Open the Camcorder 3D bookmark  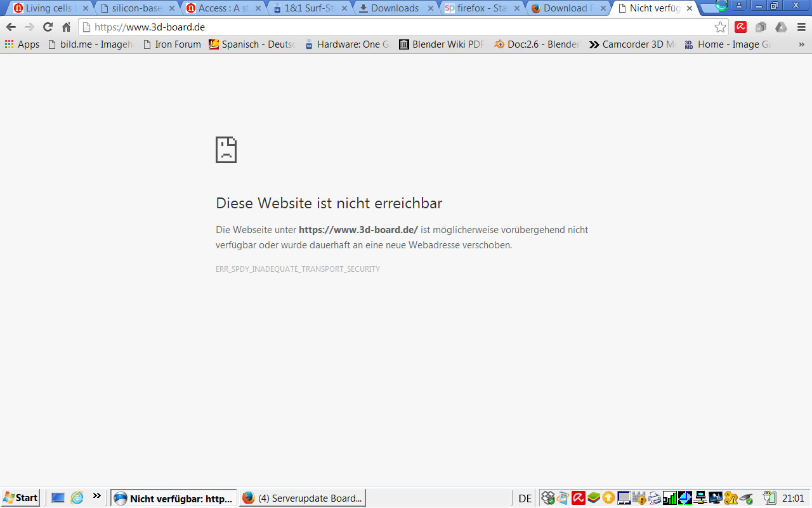click(x=632, y=44)
